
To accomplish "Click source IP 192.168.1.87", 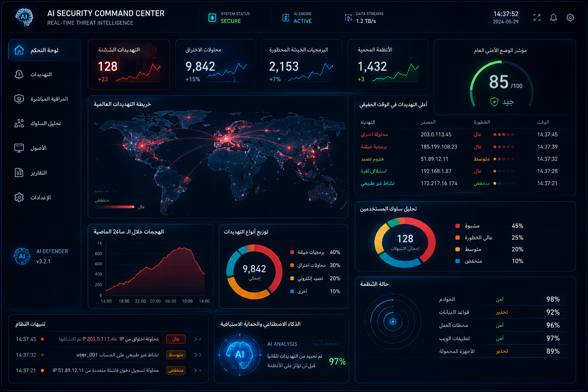I will coord(436,171).
